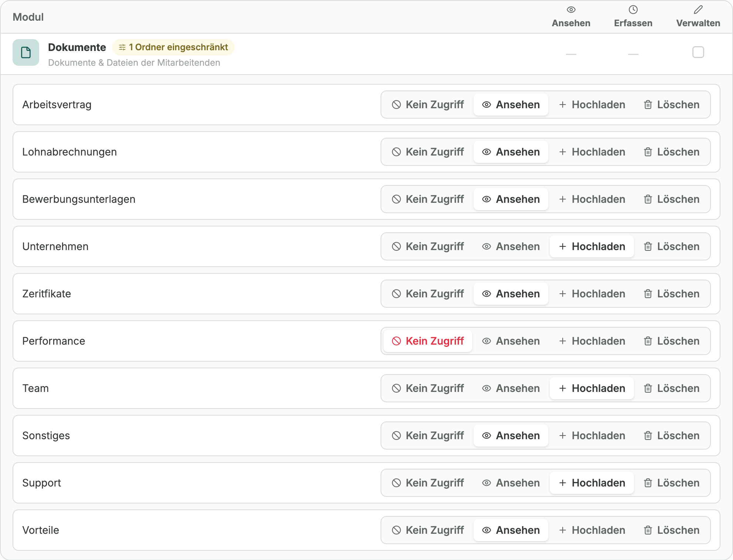The height and width of the screenshot is (560, 733).
Task: Click the '1 Ordner eingeschränkt' badge
Action: pos(173,47)
